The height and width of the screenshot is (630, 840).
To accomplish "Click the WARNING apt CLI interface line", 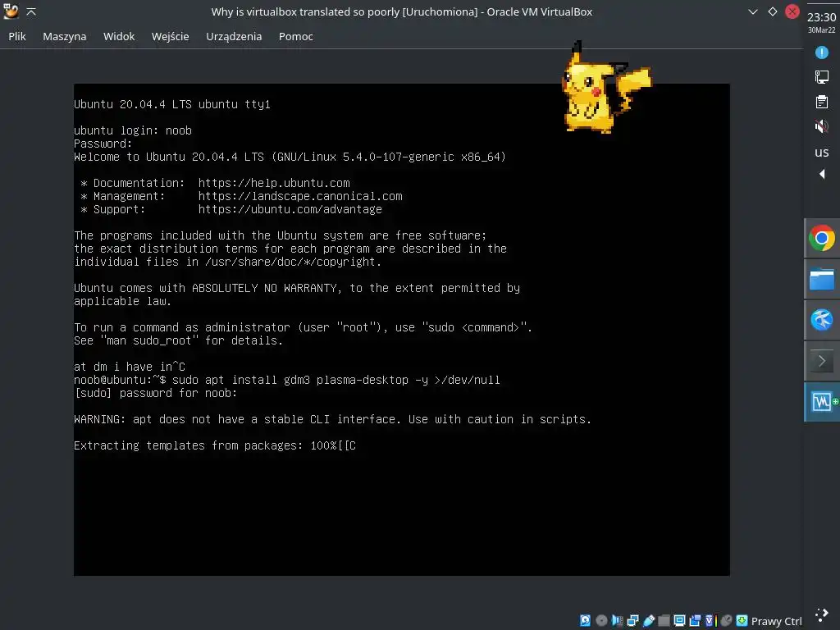I will coord(332,419).
